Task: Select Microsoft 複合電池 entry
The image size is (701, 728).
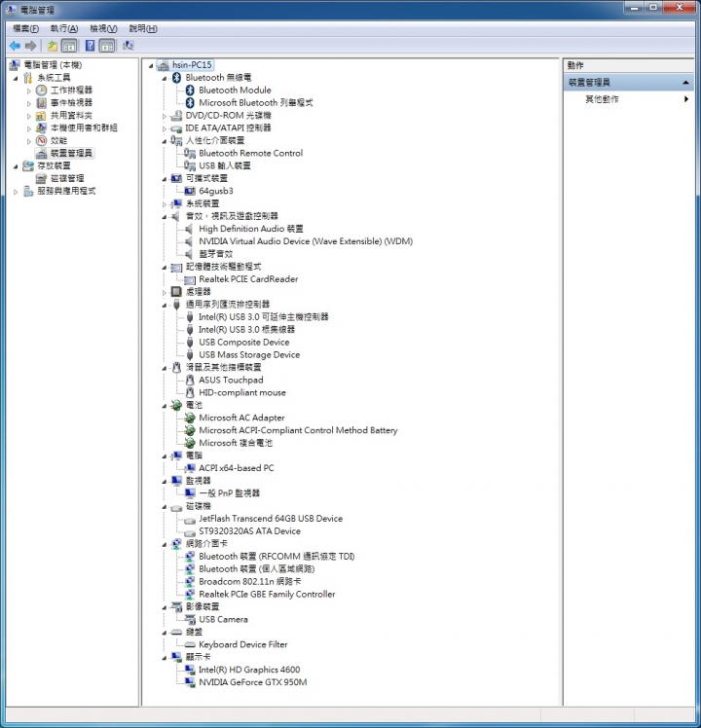Action: [x=235, y=443]
